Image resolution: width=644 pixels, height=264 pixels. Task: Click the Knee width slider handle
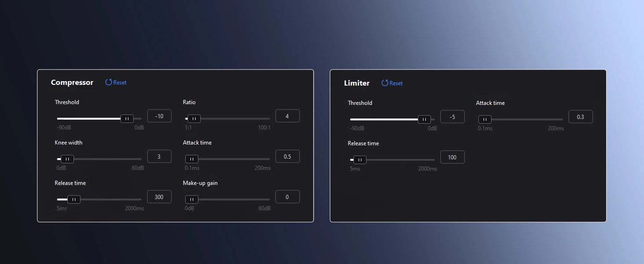[x=67, y=159]
